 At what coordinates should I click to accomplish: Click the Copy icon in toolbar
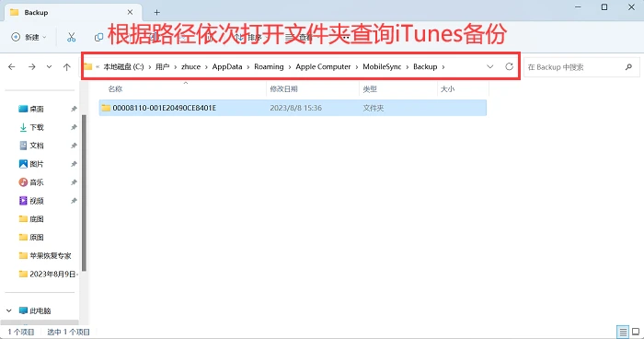coord(98,38)
